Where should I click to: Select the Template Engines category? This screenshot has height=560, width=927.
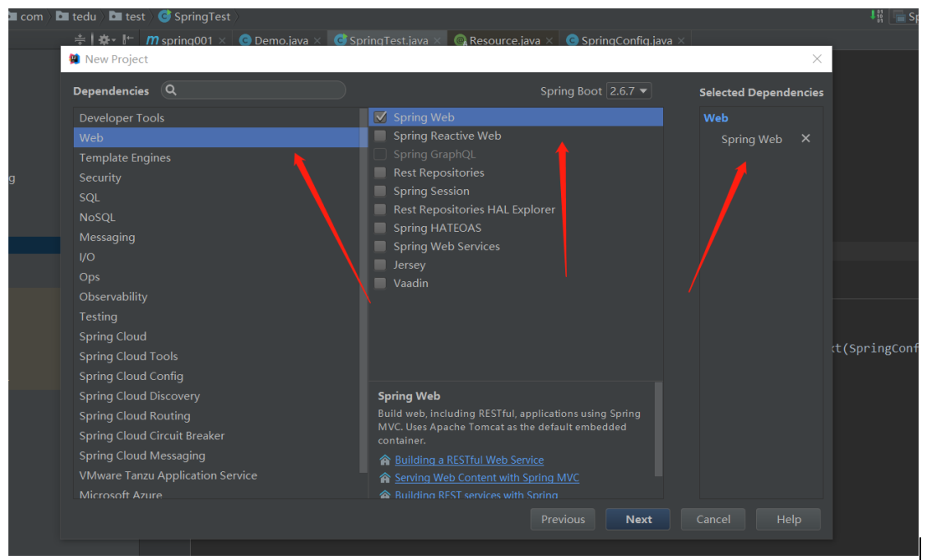click(216, 157)
